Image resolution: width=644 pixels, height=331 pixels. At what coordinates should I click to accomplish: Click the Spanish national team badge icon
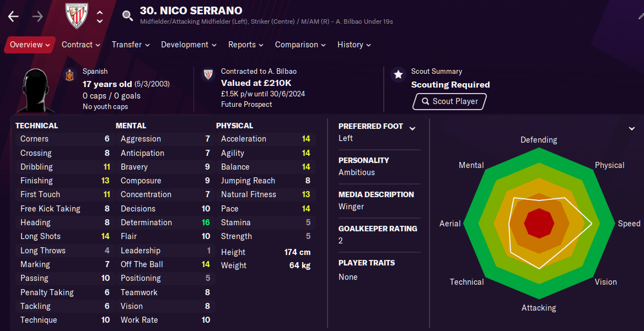pos(70,75)
